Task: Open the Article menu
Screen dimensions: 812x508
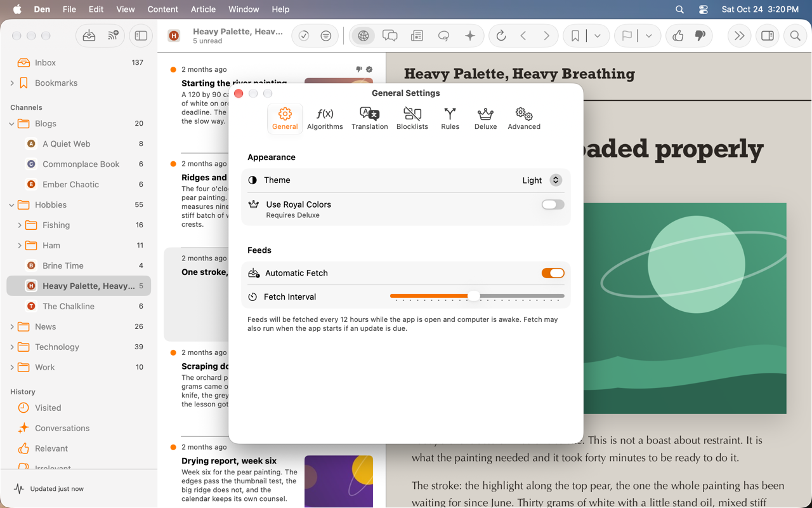Action: (203, 9)
